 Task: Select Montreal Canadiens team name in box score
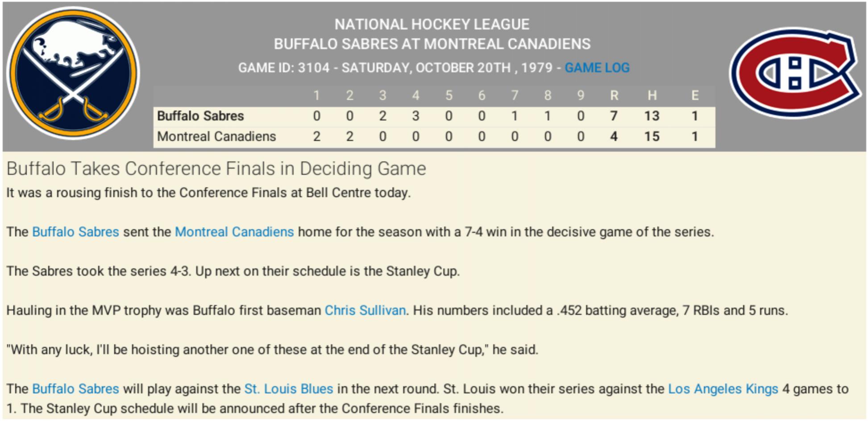tap(216, 136)
